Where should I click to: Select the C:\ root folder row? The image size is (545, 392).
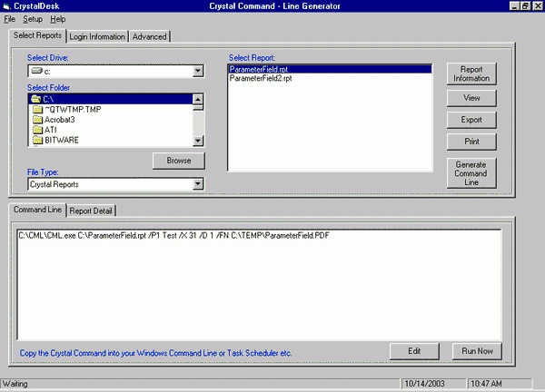111,99
